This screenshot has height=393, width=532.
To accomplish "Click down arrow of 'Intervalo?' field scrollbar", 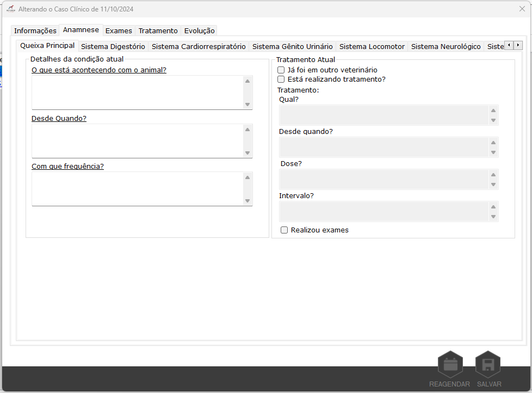I will pos(493,217).
